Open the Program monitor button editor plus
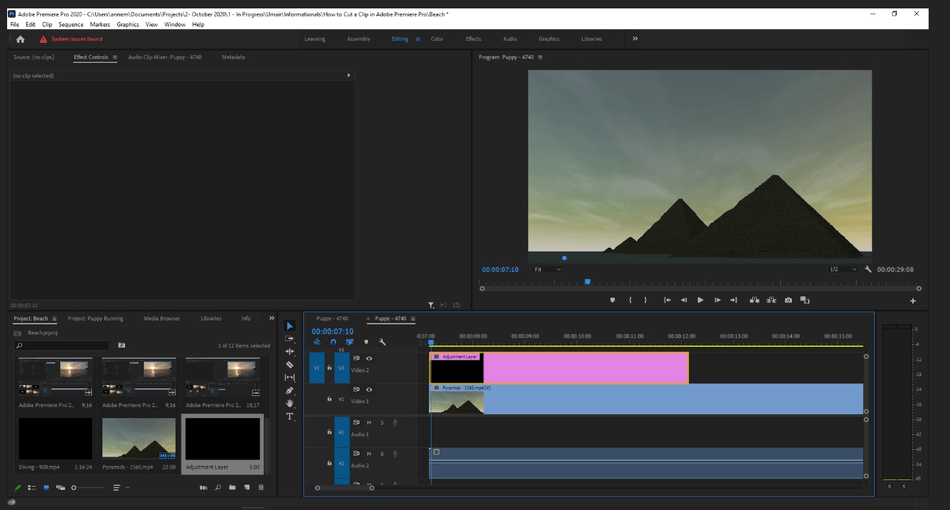Image resolution: width=950 pixels, height=510 pixels. click(913, 300)
